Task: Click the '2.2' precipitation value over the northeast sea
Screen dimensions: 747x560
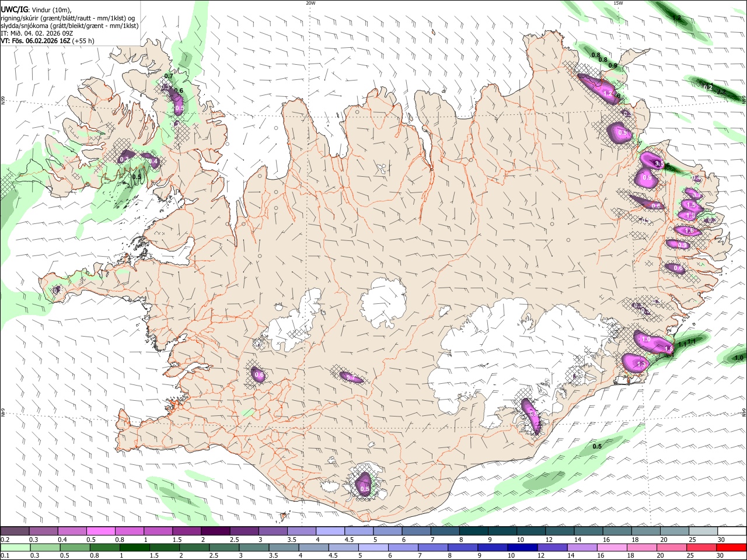Action: click(x=722, y=92)
